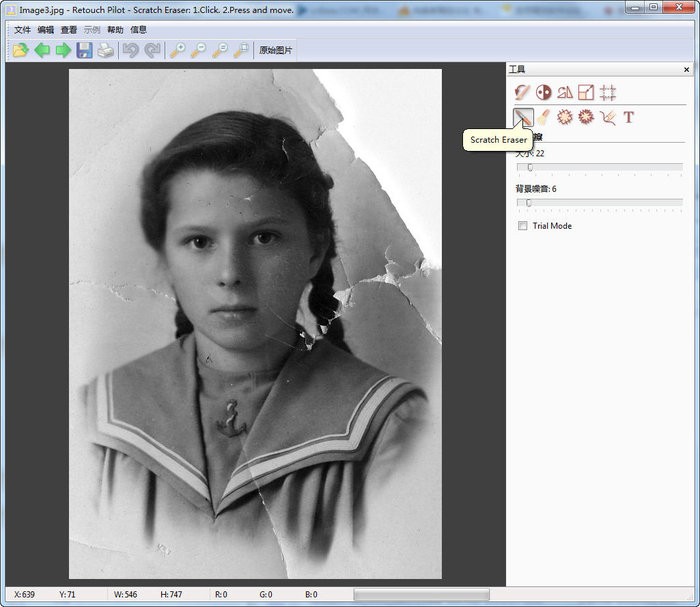Select the Scratch Eraser tool
Screen dimensions: 700x607
tap(523, 118)
